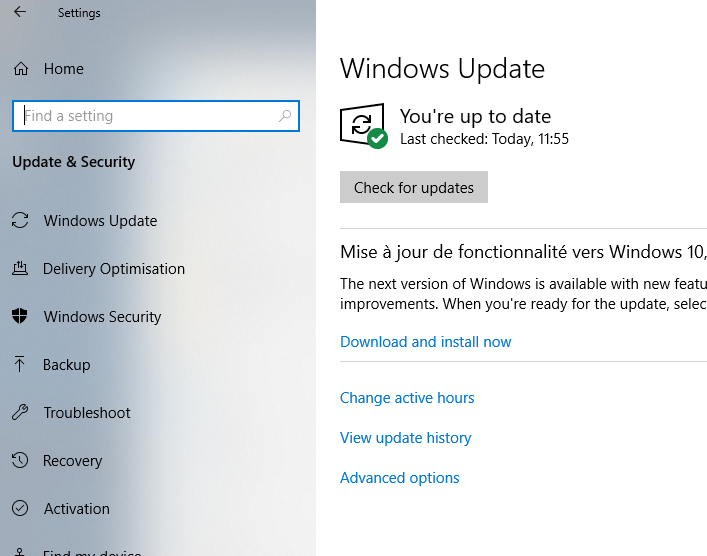Click the Windows Security shield icon
Image resolution: width=707 pixels, height=556 pixels.
click(x=20, y=317)
